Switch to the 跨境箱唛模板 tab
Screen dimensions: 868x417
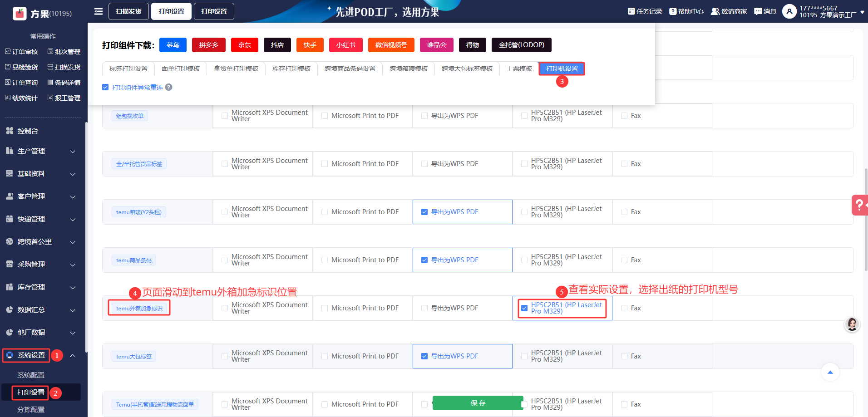pyautogui.click(x=409, y=69)
